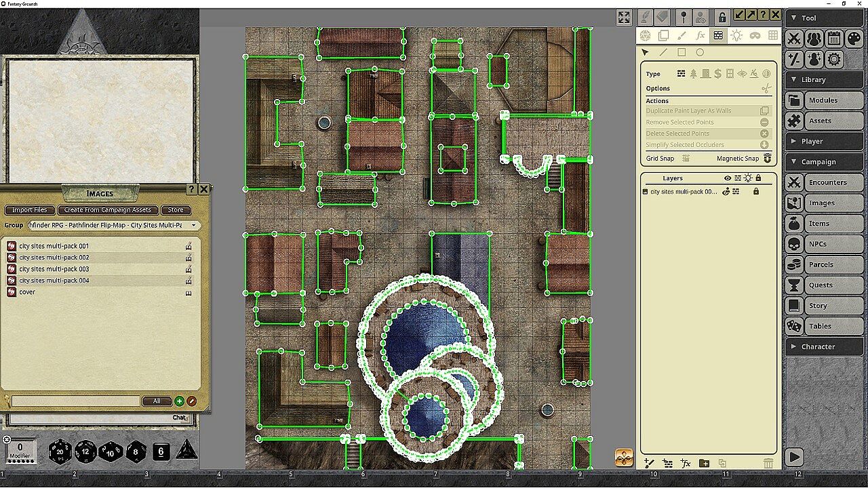Collapse the Library sidebar section

pos(824,79)
